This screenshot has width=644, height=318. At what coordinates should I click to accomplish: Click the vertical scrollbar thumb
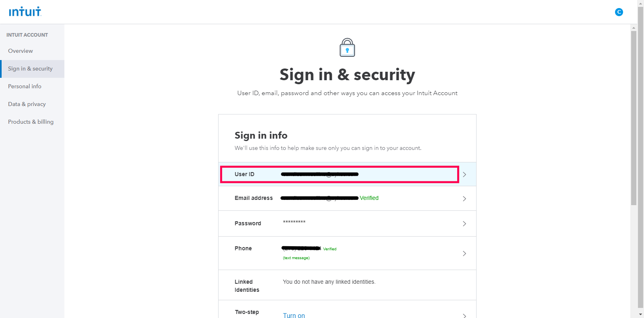[640, 157]
